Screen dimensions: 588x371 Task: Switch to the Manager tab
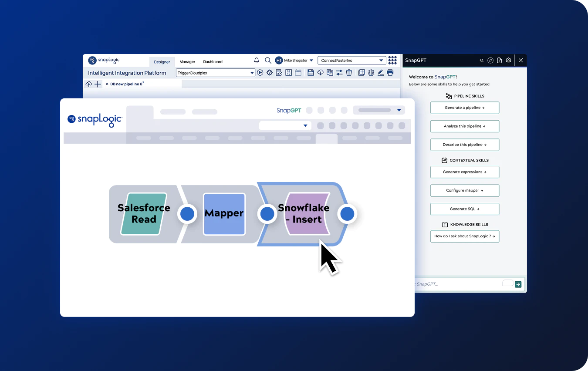click(187, 62)
